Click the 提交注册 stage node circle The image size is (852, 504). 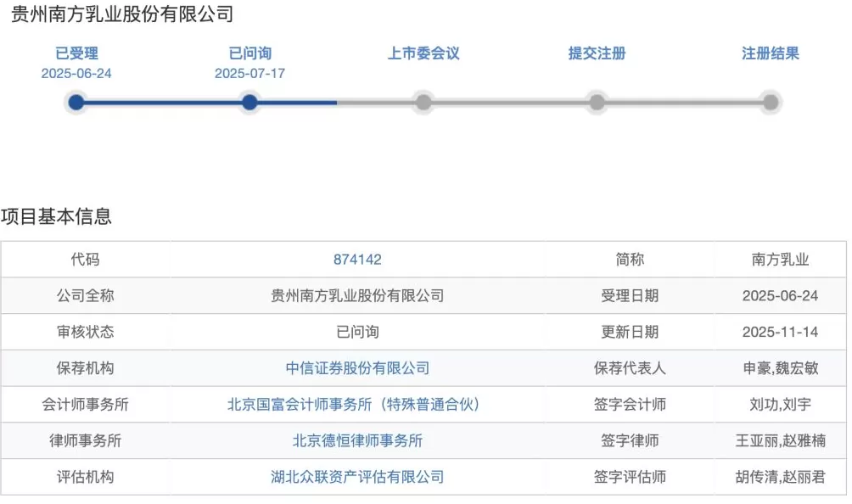597,102
